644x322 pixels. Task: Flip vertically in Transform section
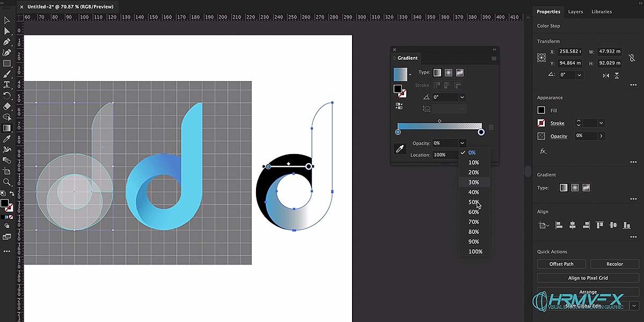pyautogui.click(x=618, y=76)
